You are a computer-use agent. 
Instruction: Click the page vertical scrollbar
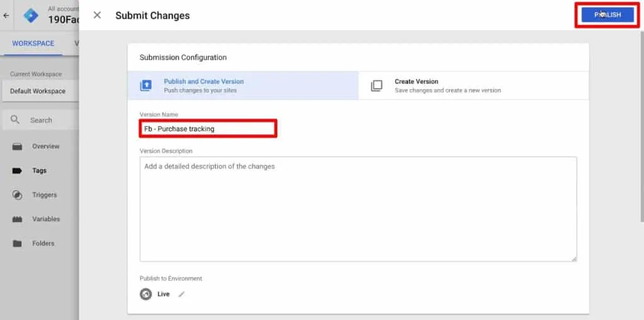641,128
